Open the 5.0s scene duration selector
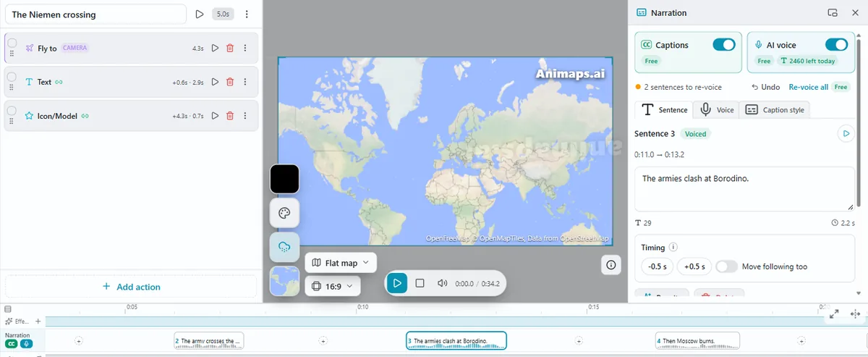This screenshot has height=357, width=868. [223, 14]
